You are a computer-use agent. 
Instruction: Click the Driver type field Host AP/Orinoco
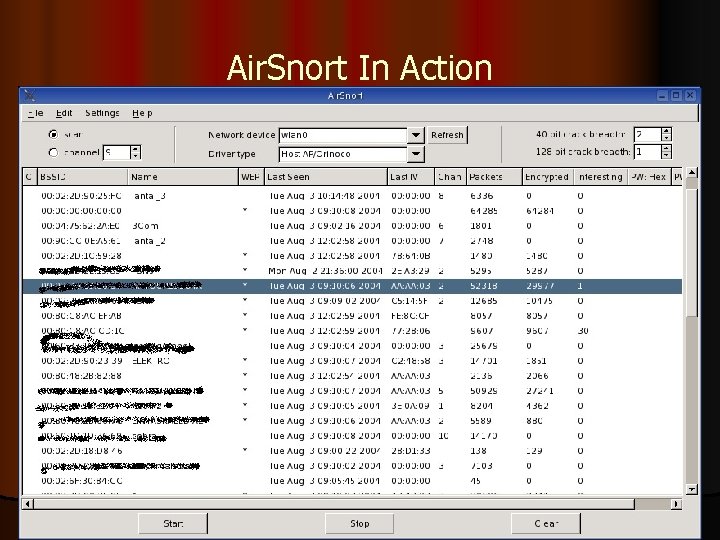[343, 154]
